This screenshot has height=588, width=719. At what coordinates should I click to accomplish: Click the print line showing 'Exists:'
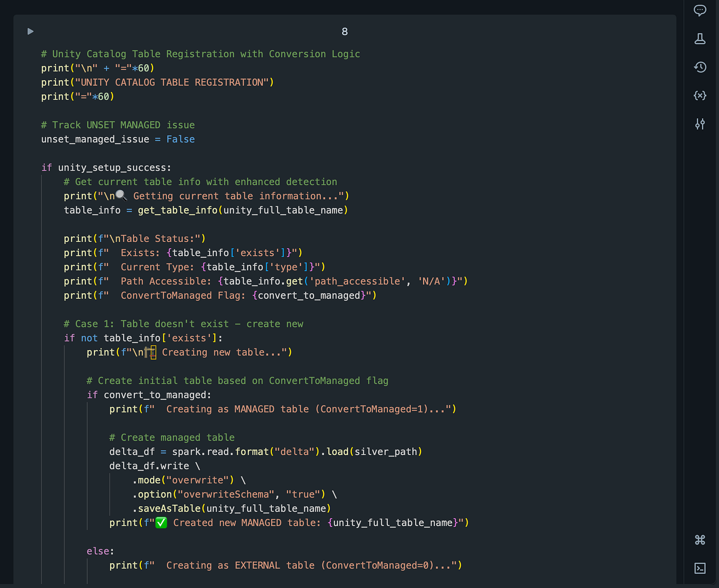(183, 253)
